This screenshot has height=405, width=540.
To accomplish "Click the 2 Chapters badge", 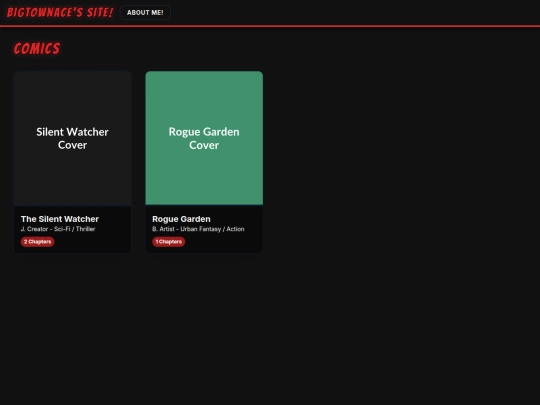I will (x=37, y=242).
